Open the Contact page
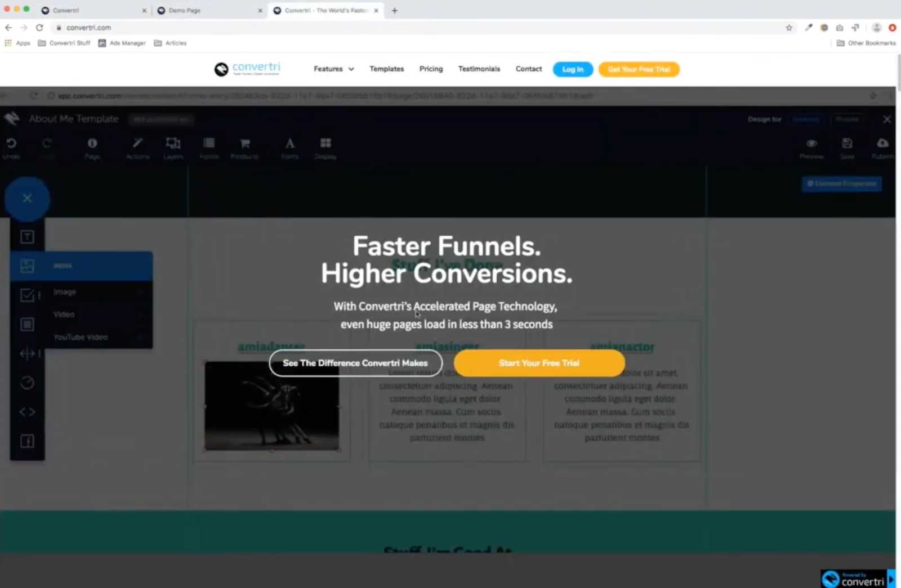The height and width of the screenshot is (588, 901). [529, 69]
